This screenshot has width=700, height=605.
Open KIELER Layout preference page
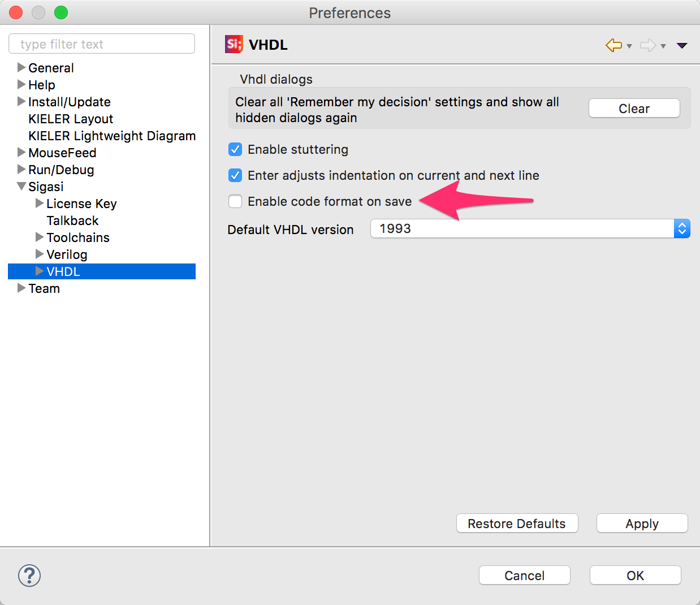point(71,119)
